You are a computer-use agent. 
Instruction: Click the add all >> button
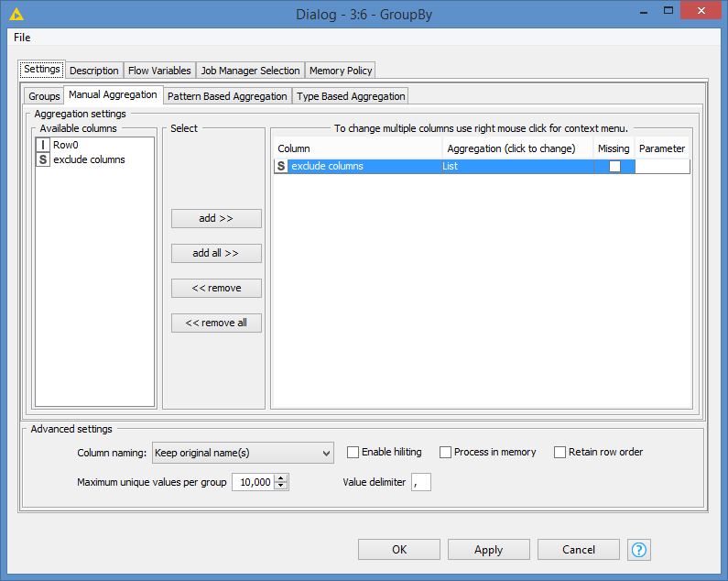216,253
